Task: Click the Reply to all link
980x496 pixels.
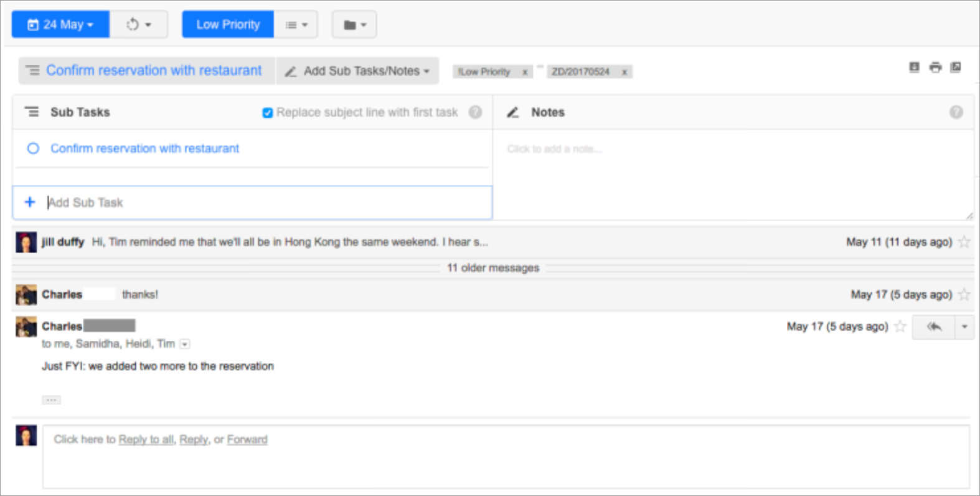Action: tap(146, 439)
